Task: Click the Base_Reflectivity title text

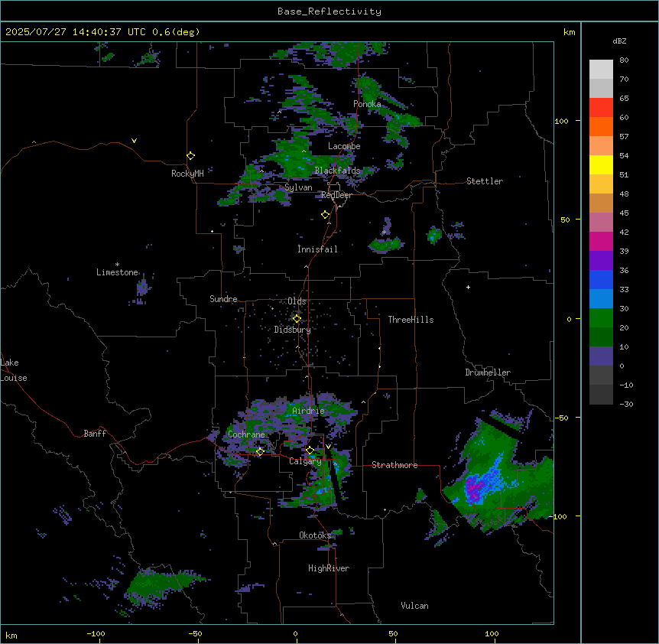Action: [329, 11]
